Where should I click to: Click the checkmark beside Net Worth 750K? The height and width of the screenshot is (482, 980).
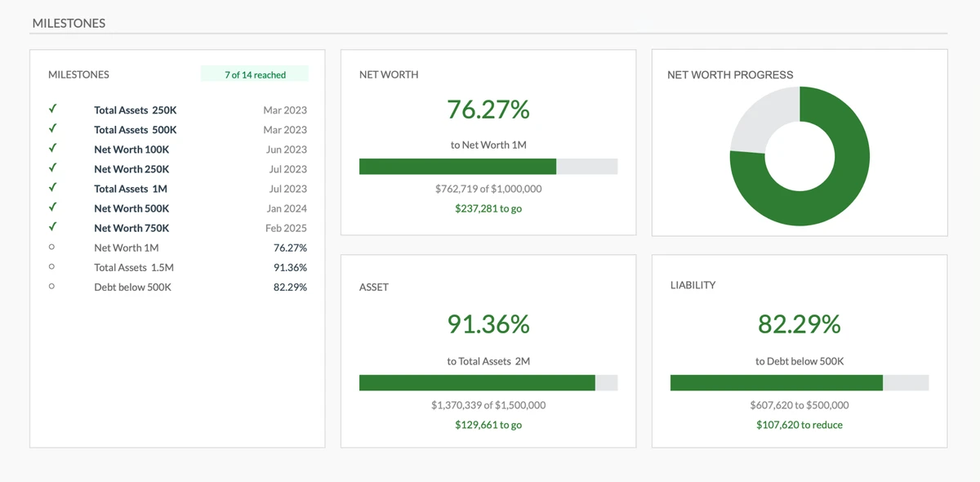53,226
